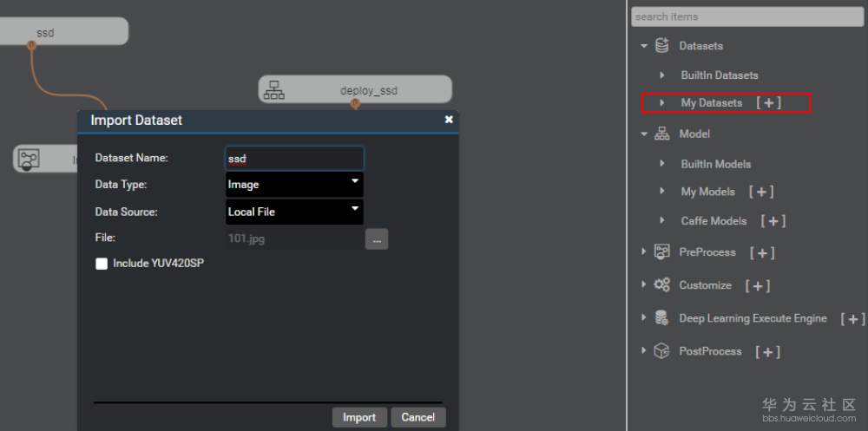This screenshot has width=868, height=431.
Task: Click the deploy_ssd node output port
Action: pyautogui.click(x=355, y=103)
